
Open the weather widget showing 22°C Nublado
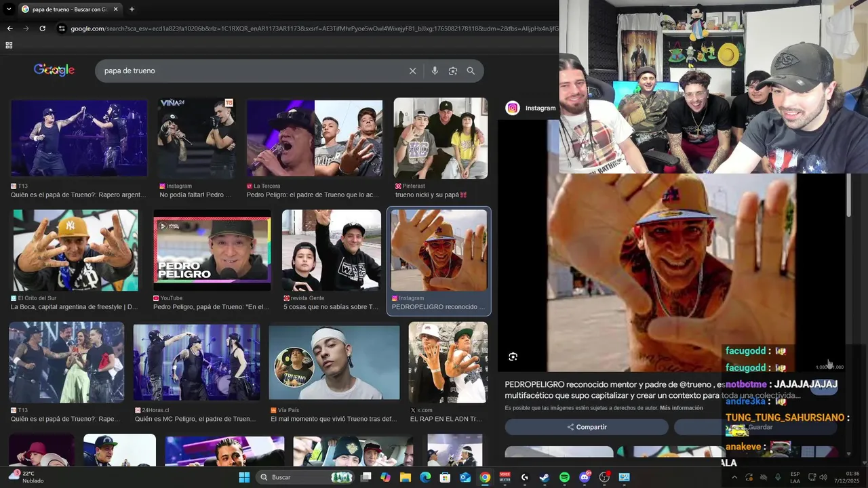coord(27,477)
